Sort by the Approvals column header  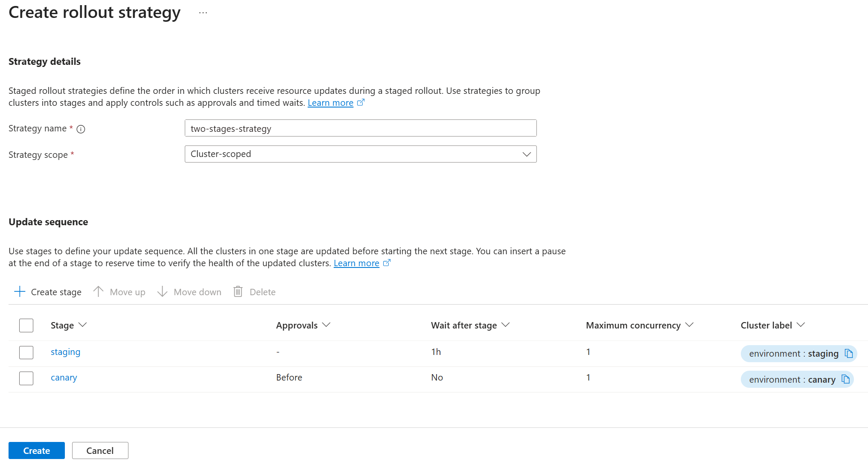[303, 325]
